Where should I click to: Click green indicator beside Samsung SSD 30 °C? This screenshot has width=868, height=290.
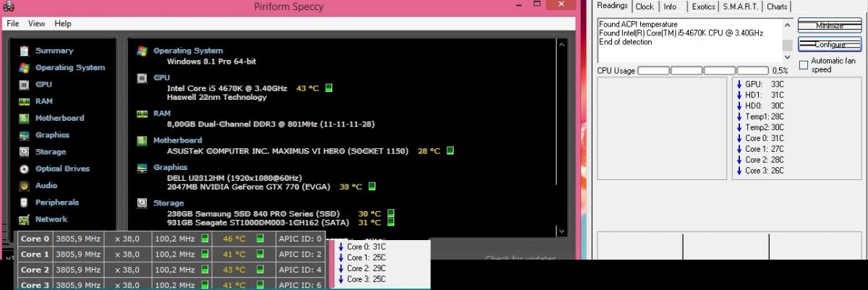pos(391,213)
